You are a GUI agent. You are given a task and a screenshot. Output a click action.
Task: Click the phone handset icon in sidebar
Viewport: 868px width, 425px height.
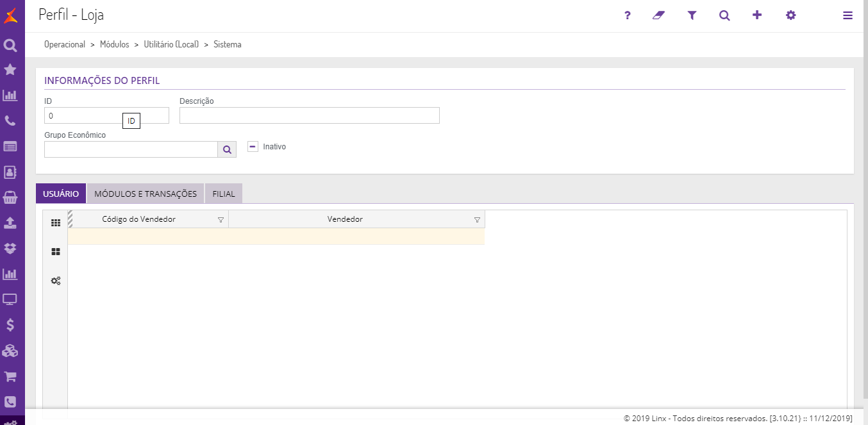tap(10, 121)
